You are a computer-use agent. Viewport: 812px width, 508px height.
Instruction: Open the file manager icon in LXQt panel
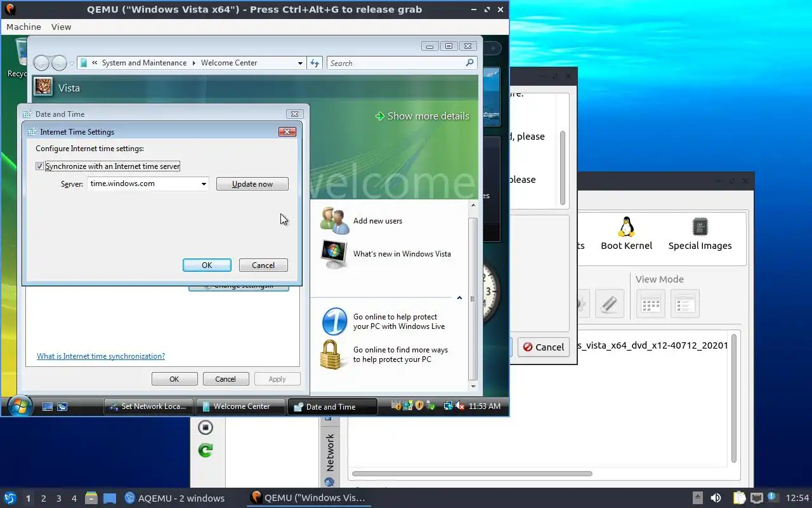coord(91,498)
